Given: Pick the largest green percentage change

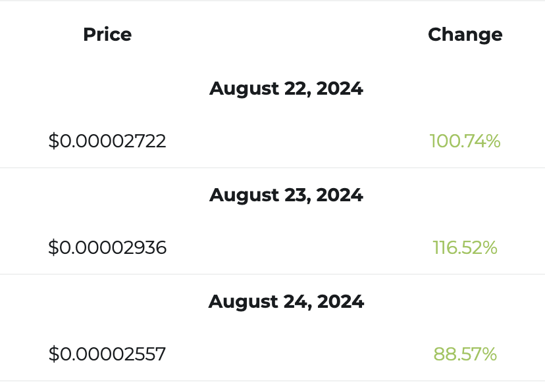Looking at the screenshot, I should click(x=465, y=247).
